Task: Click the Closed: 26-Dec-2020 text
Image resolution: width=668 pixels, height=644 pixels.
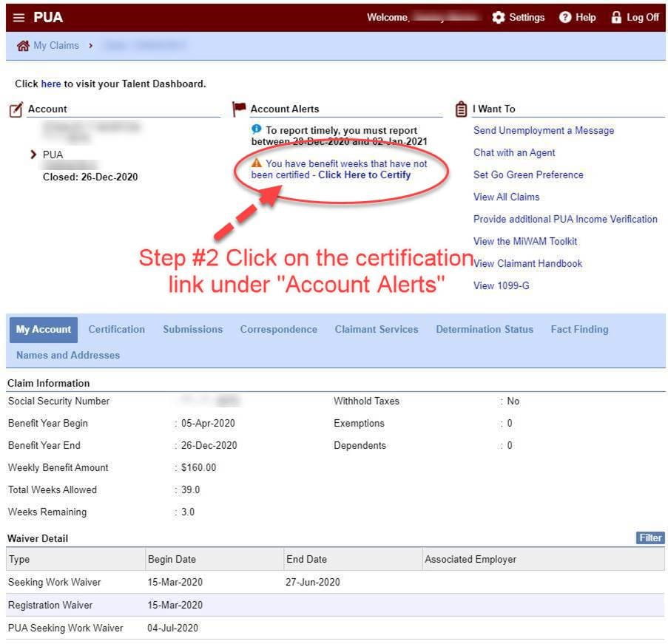Action: pyautogui.click(x=90, y=177)
